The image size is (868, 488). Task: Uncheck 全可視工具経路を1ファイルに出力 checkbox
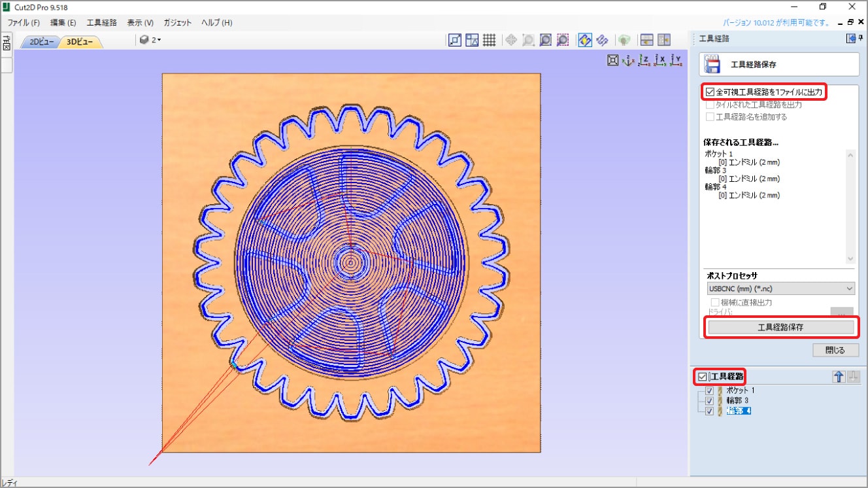click(x=710, y=92)
